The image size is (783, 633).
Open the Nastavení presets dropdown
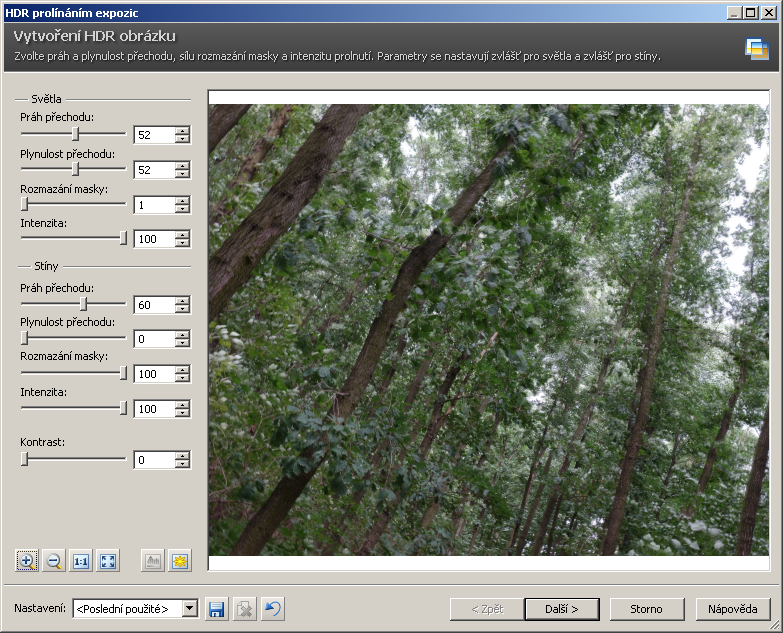point(190,608)
